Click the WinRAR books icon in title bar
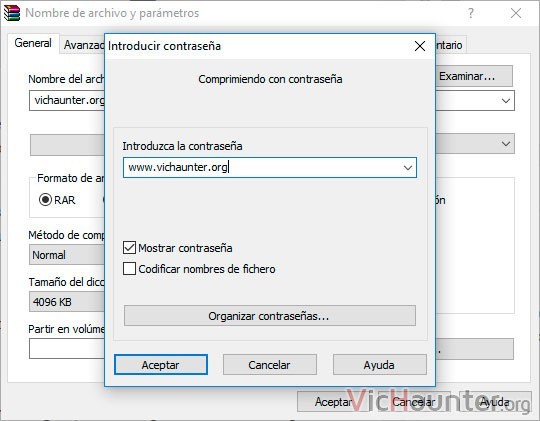This screenshot has width=540, height=421. pyautogui.click(x=12, y=13)
